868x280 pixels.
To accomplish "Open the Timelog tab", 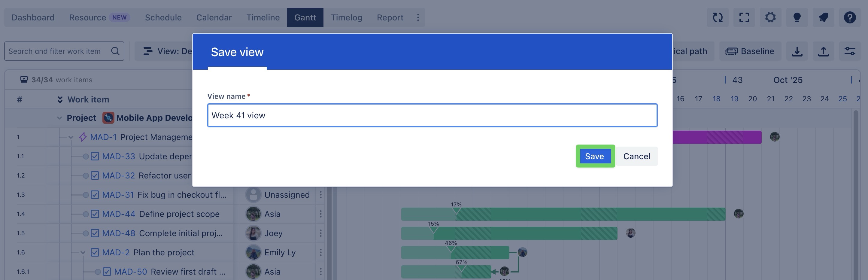I will (x=346, y=17).
